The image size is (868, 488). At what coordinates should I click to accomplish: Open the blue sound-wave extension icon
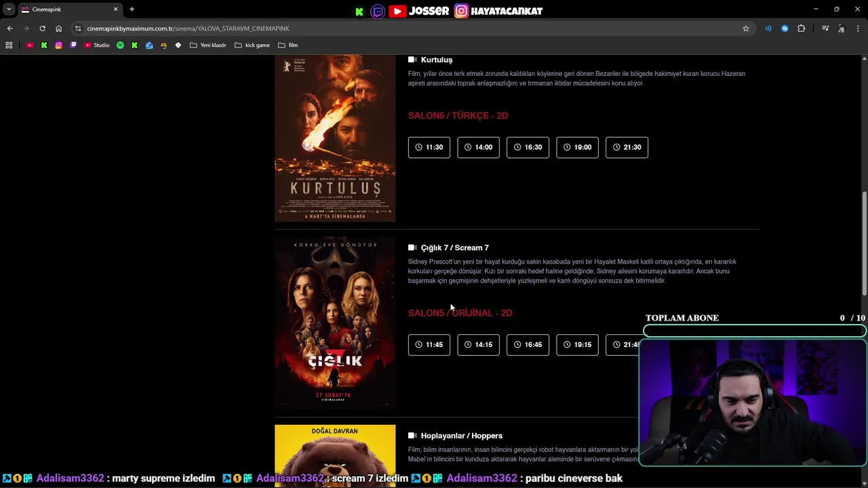[768, 28]
